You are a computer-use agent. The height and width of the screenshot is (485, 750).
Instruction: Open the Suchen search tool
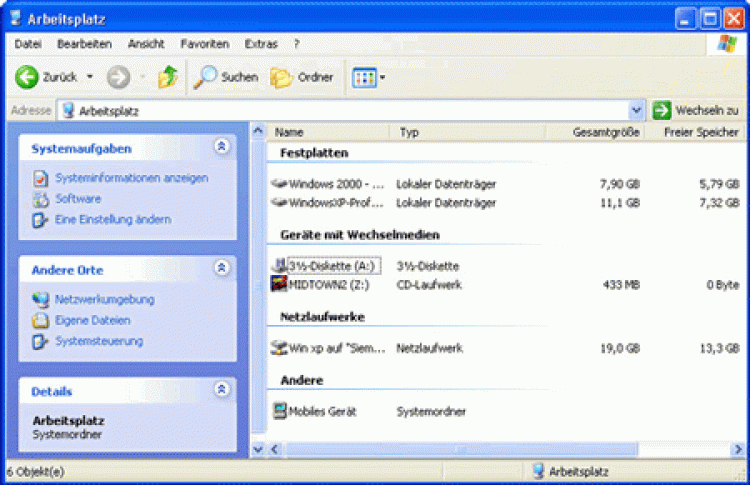[x=226, y=77]
